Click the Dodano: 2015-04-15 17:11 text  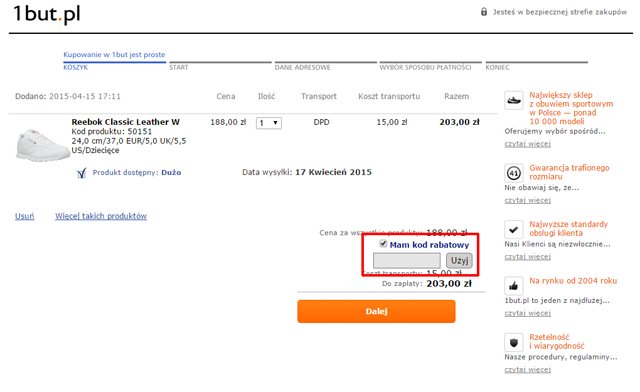68,96
